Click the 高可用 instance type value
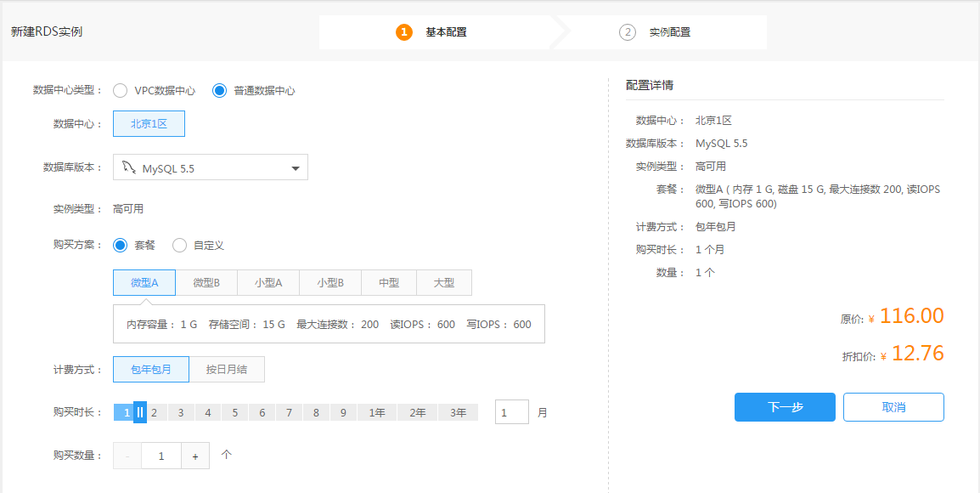The image size is (980, 493). click(x=128, y=209)
